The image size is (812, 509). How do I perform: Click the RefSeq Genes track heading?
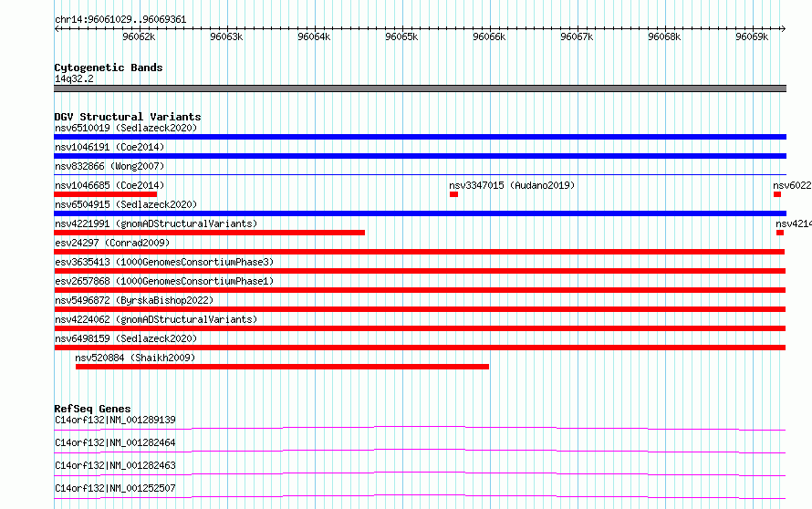(x=92, y=409)
